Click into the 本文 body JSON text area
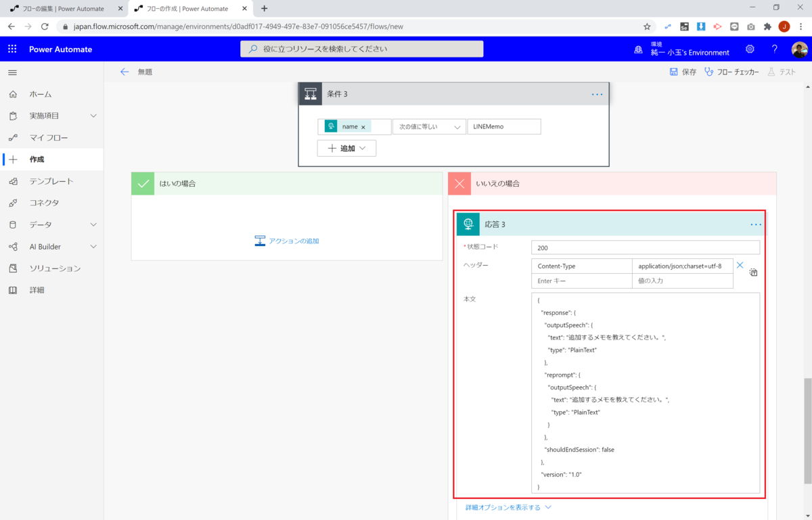This screenshot has width=812, height=520. coord(646,393)
